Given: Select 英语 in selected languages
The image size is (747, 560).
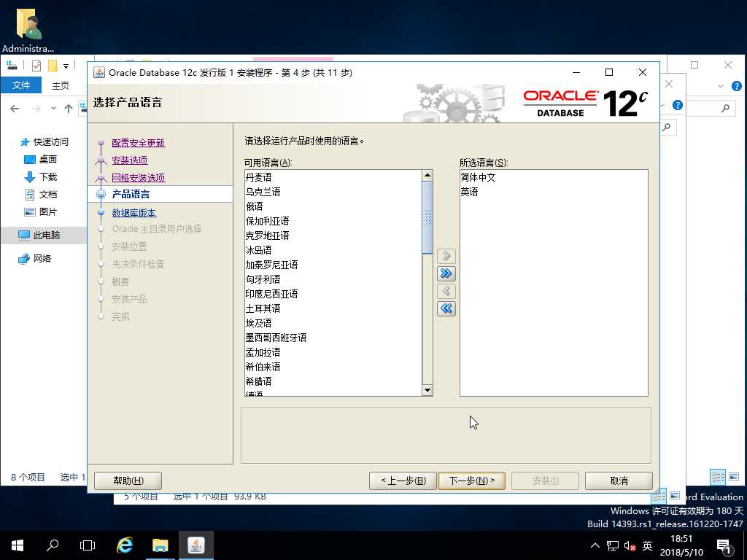Looking at the screenshot, I should (554, 192).
